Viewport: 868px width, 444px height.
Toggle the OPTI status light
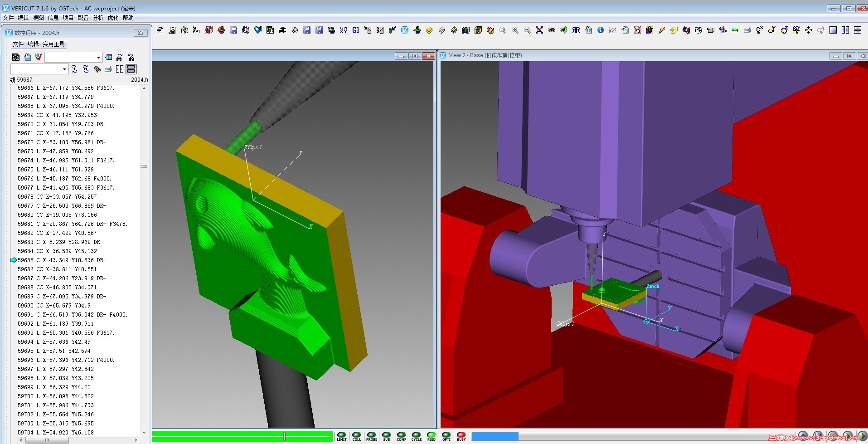[446, 436]
